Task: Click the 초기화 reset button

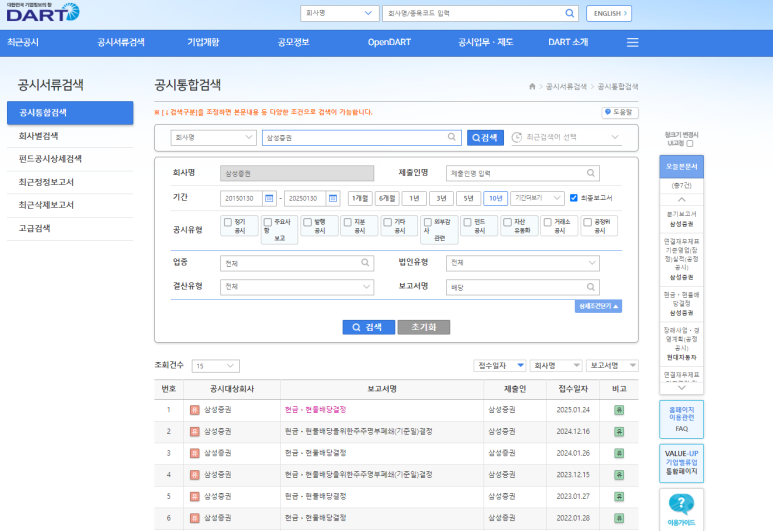Action: pyautogui.click(x=423, y=327)
